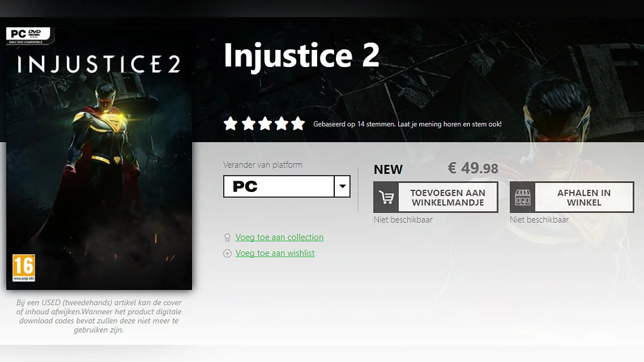Screen dimensions: 644x362
Task: Click the store pickup shop icon
Action: click(x=522, y=197)
